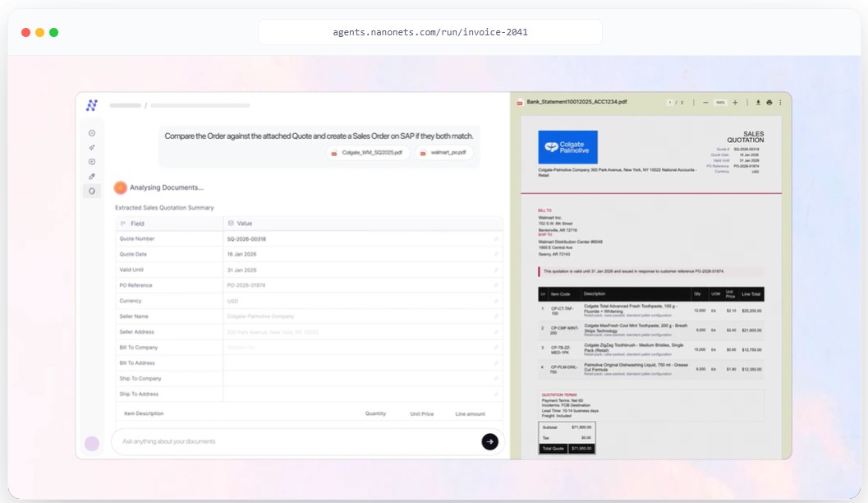This screenshot has height=503, width=868.
Task: Click the 100% zoom level box
Action: (720, 103)
